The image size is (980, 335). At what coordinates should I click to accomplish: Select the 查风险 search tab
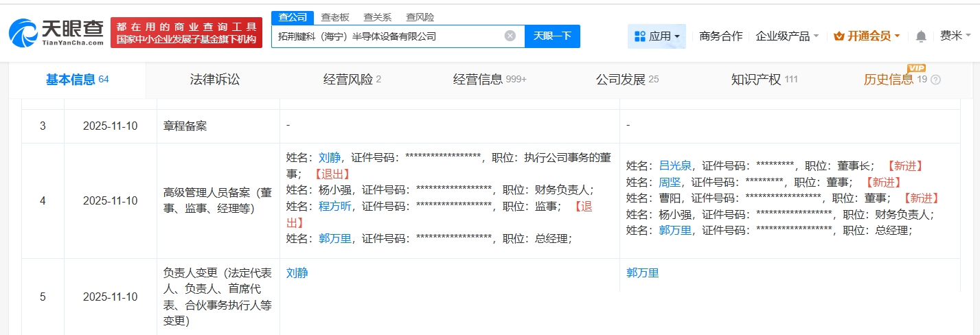click(x=420, y=17)
